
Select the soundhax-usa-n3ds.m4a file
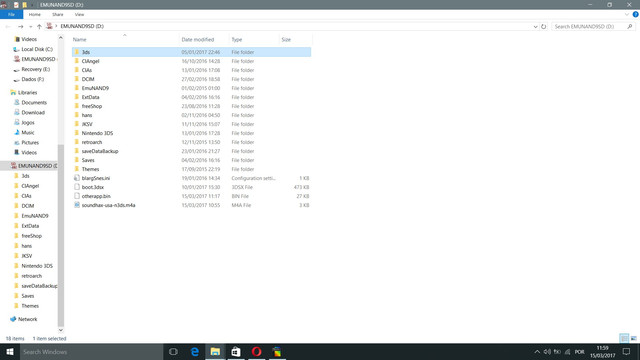point(191,205)
